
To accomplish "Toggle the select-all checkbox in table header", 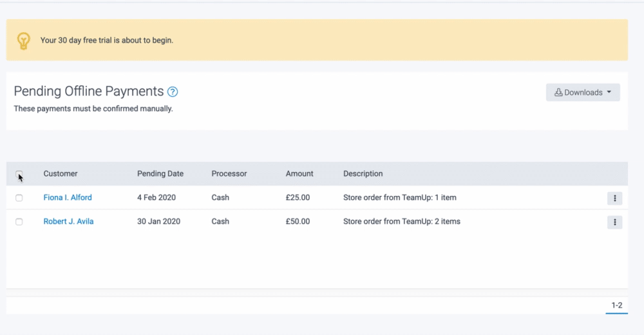I will (x=19, y=174).
